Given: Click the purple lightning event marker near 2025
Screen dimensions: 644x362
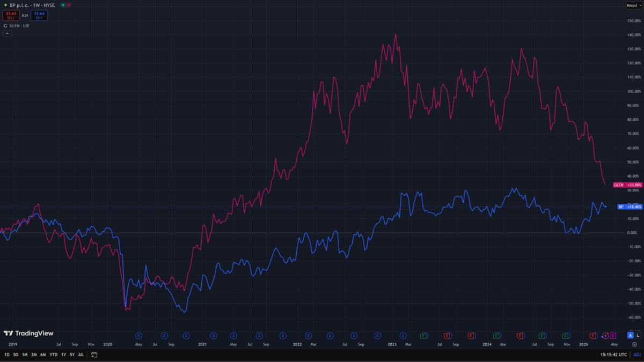Looking at the screenshot, I should click(x=605, y=336).
